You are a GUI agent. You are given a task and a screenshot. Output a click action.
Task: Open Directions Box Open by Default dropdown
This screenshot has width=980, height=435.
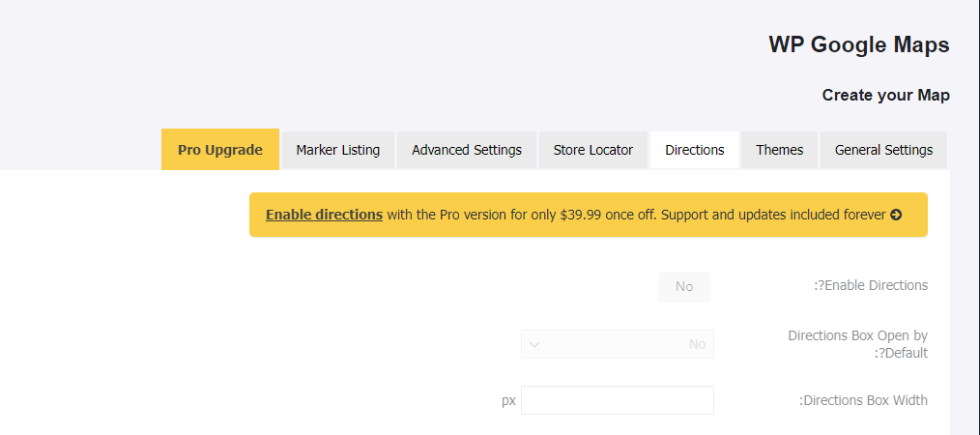coord(618,344)
